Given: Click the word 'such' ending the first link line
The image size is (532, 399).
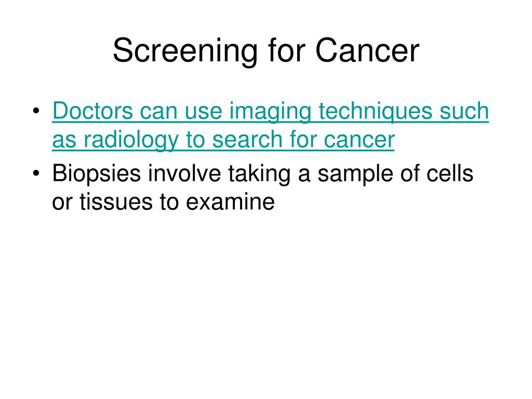Looking at the screenshot, I should pos(464,111).
